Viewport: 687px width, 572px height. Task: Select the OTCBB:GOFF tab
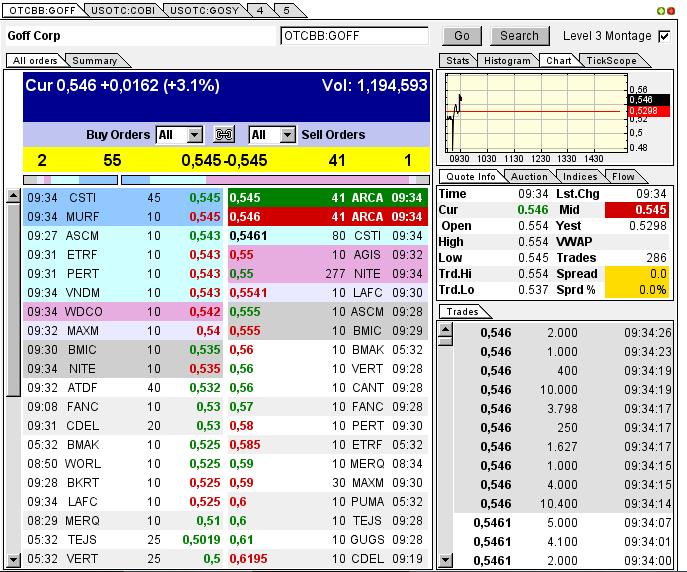point(42,11)
